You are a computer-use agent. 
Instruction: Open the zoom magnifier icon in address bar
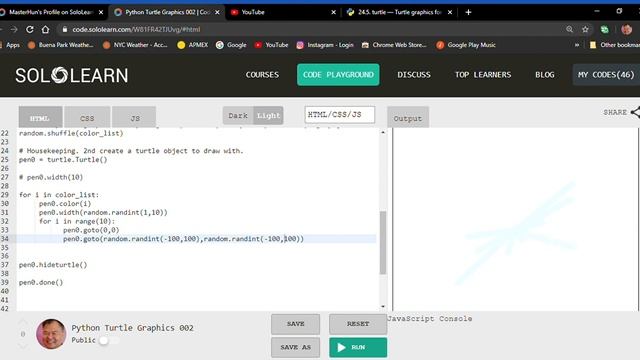point(569,29)
